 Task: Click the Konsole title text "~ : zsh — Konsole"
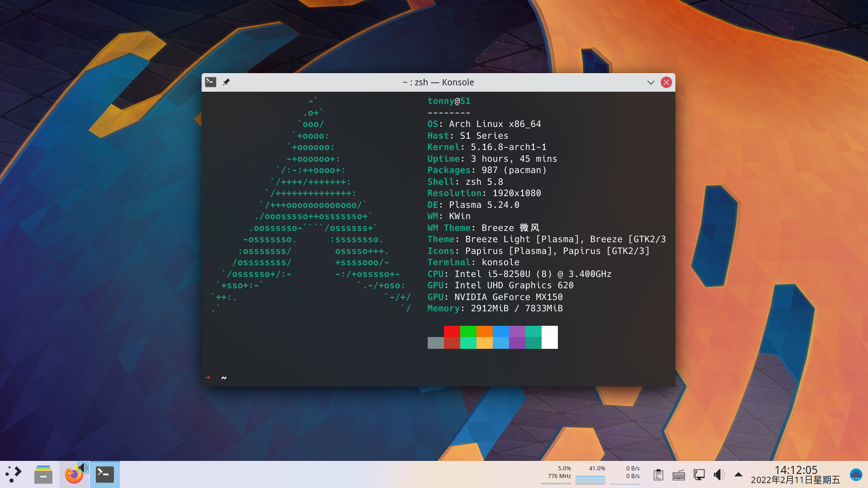(439, 82)
